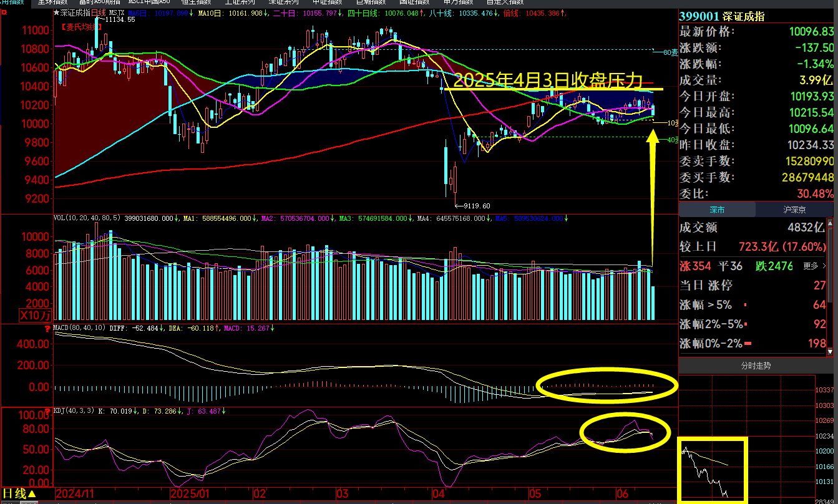Image resolution: width=838 pixels, height=504 pixels.
Task: Click the 最新价格 value 10096.83
Action: click(810, 32)
